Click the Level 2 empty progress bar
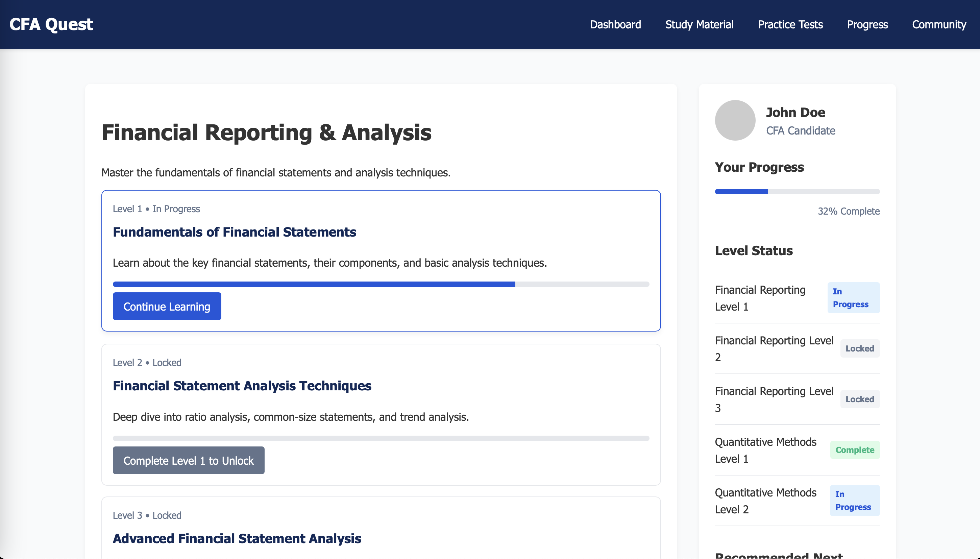 pyautogui.click(x=381, y=438)
